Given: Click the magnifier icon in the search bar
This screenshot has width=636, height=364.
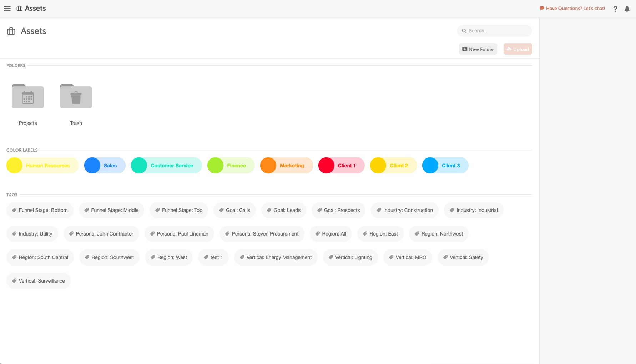Looking at the screenshot, I should pyautogui.click(x=464, y=31).
